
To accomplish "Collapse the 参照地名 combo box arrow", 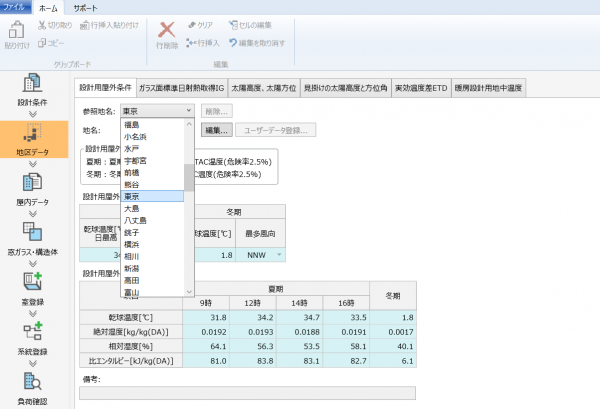I will click(x=189, y=111).
